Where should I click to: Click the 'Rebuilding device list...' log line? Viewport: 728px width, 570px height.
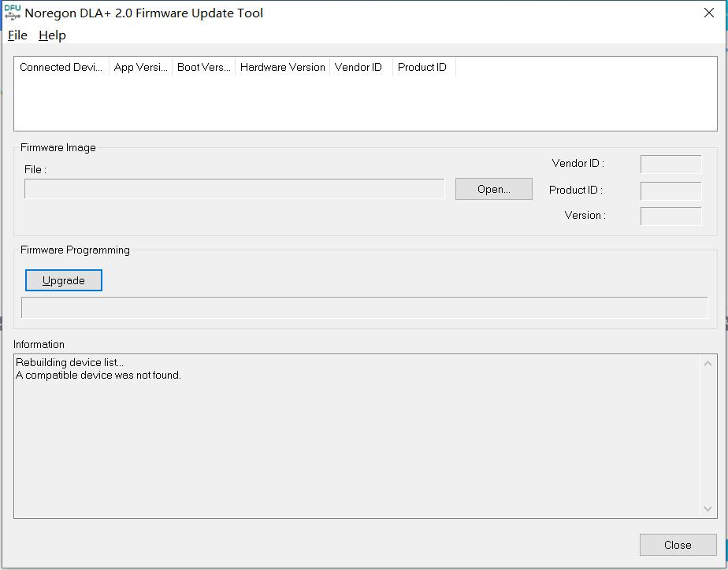point(69,362)
